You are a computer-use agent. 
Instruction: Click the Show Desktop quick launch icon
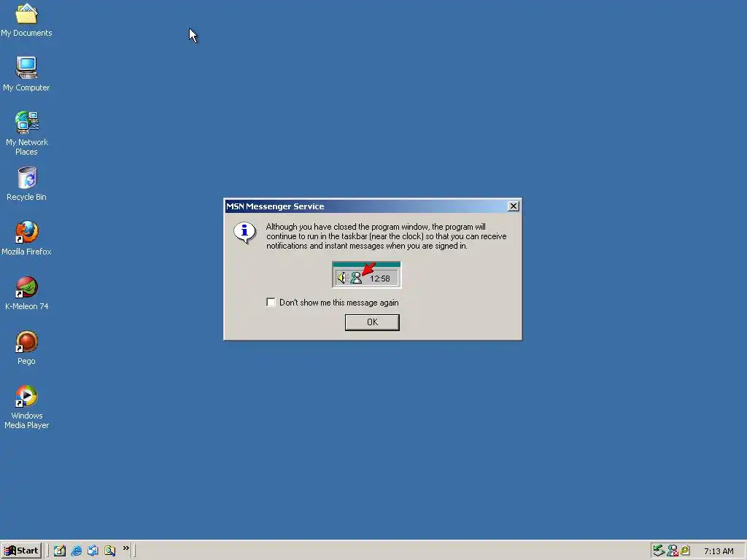tap(60, 551)
